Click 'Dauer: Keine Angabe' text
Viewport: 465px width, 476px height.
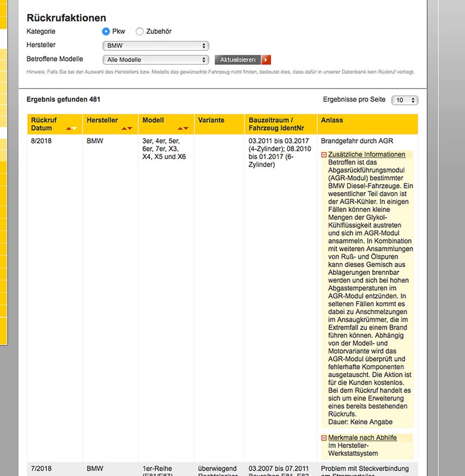tap(360, 422)
